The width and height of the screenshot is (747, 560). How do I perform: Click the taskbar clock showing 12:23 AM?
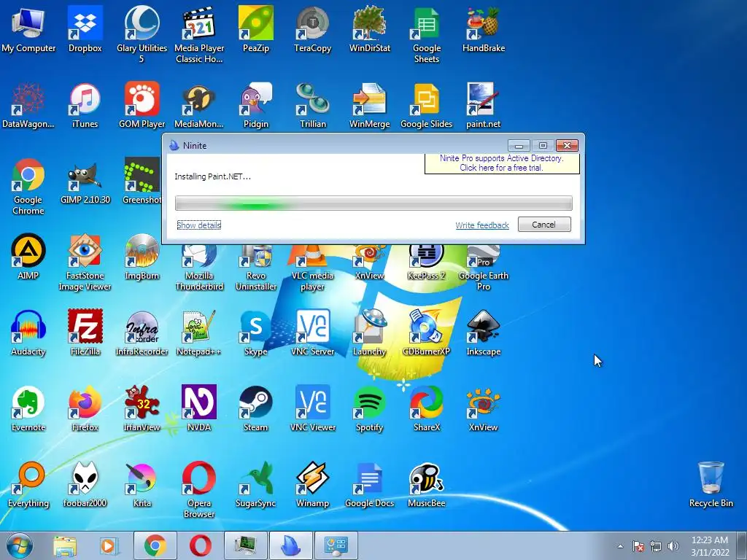[710, 546]
